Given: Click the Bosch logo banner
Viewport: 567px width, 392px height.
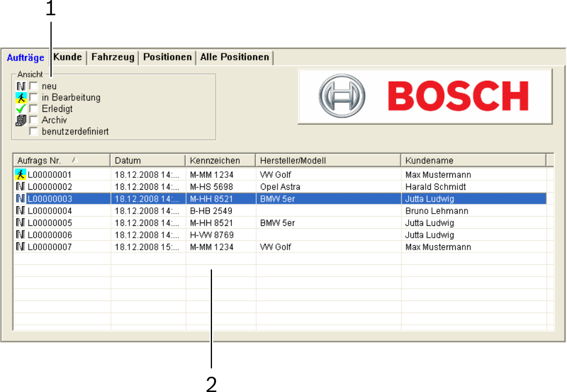Looking at the screenshot, I should tap(425, 97).
